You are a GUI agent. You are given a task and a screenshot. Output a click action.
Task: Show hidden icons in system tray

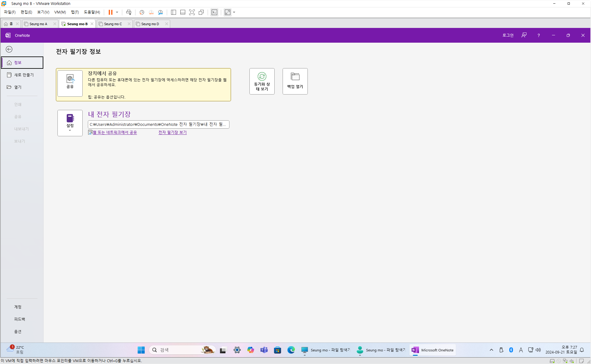[491, 350]
